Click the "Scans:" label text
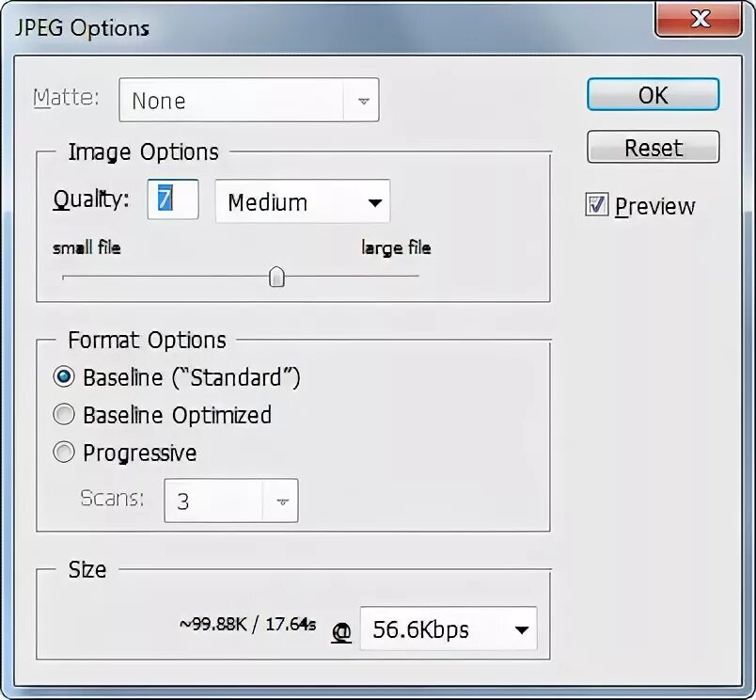Viewport: 756px width, 700px height. (112, 498)
